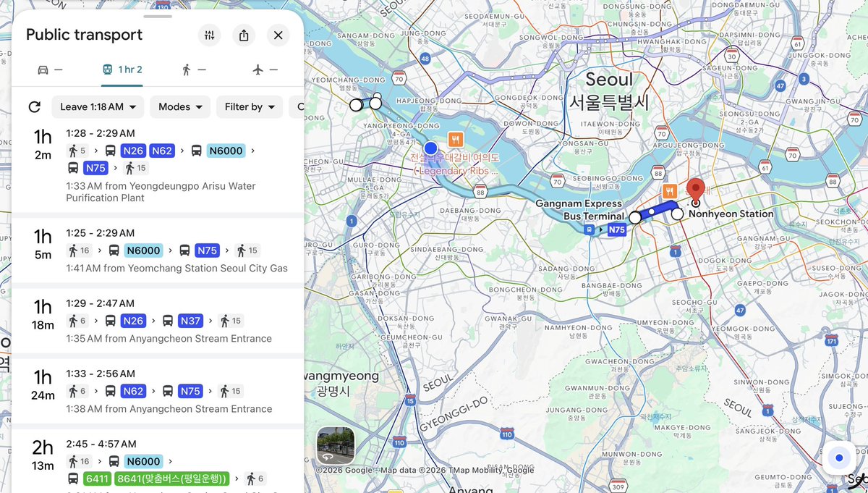Image resolution: width=868 pixels, height=493 pixels.
Task: Share the public transport directions
Action: [x=244, y=35]
